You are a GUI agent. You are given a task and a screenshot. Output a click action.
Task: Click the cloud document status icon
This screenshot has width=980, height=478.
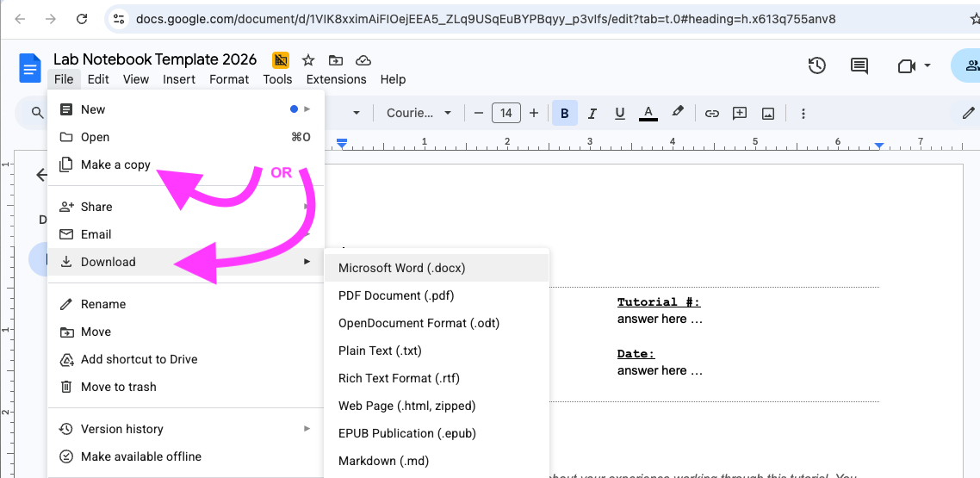click(363, 60)
